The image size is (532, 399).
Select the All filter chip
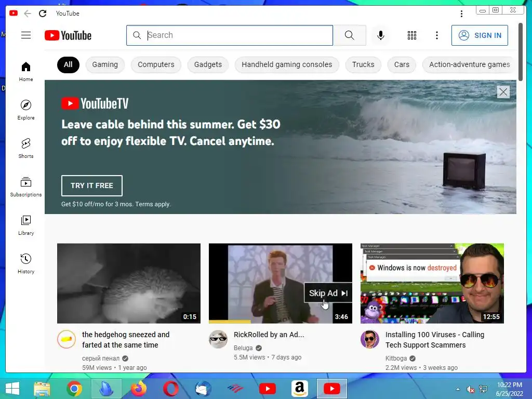click(x=68, y=65)
